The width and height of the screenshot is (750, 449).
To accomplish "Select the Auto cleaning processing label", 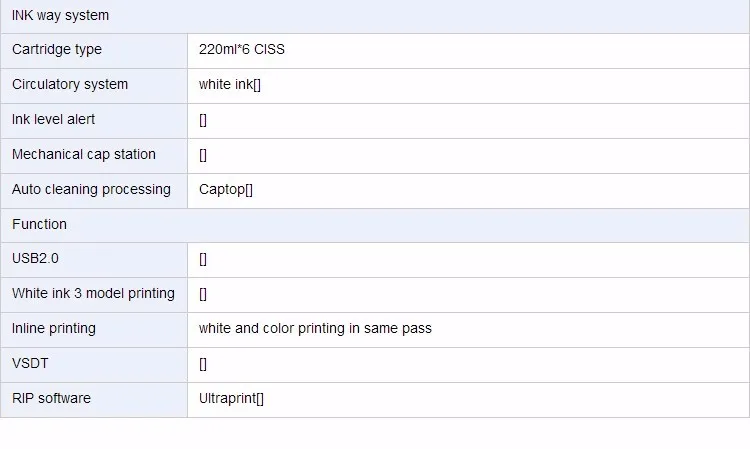I will (x=91, y=190).
